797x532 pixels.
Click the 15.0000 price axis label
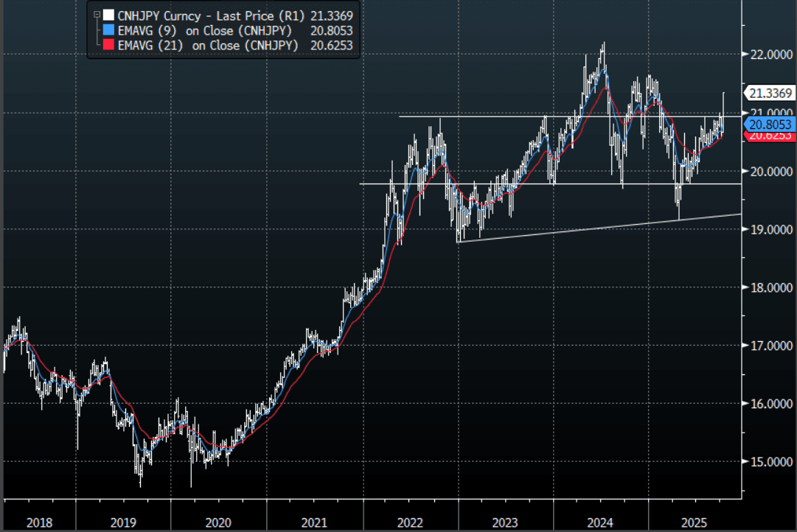(771, 462)
